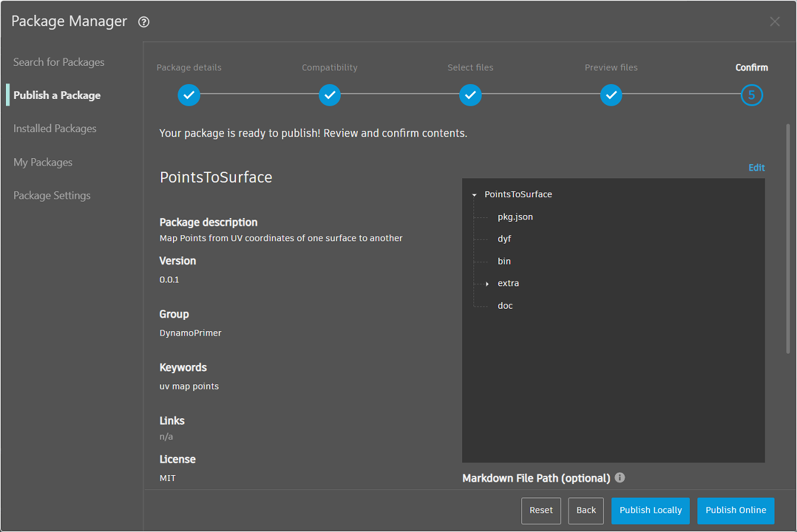
Task: Click the Compatibility step checkmark circle
Action: (x=329, y=95)
